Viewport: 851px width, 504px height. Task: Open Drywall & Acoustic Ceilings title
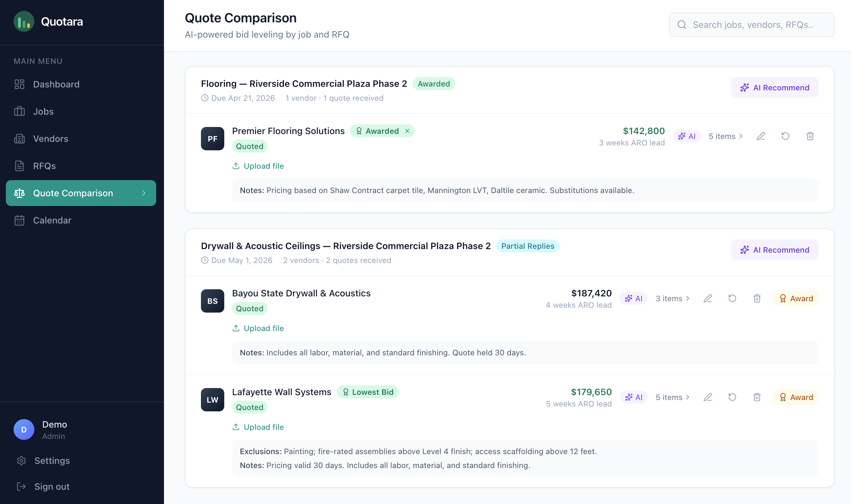coord(345,246)
